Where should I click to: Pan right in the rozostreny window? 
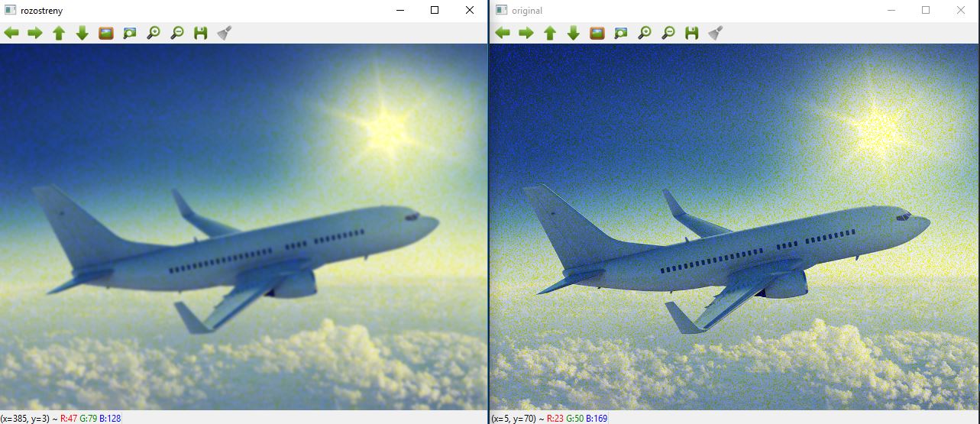point(35,33)
